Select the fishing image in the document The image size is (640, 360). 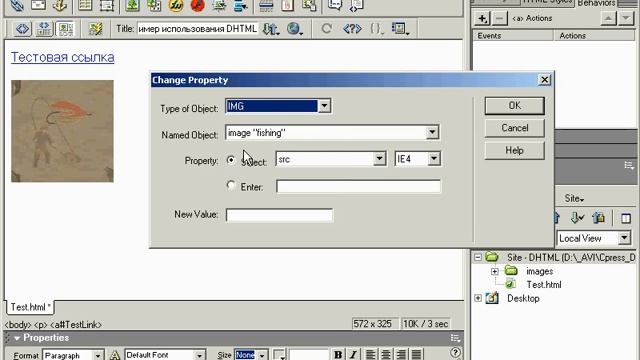click(x=62, y=131)
